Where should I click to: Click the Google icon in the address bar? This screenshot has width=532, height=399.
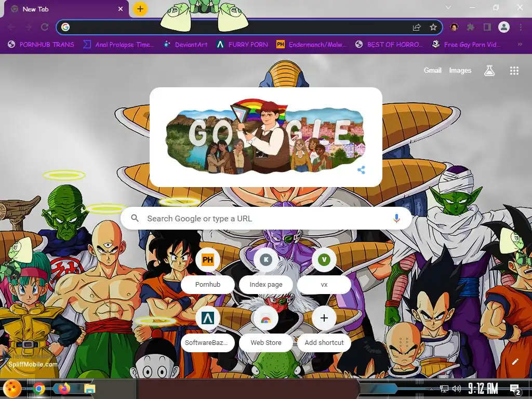pos(65,27)
